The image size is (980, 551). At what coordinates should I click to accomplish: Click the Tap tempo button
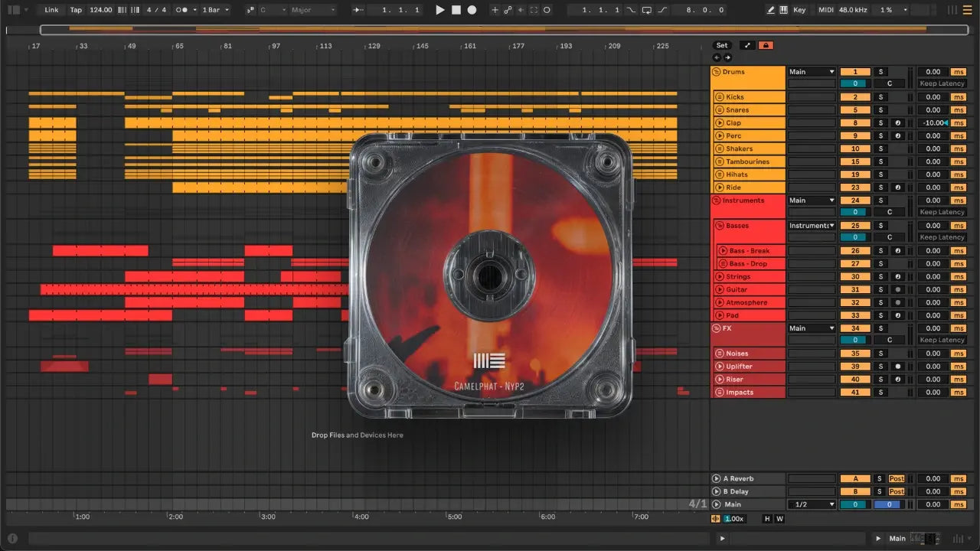coord(76,10)
